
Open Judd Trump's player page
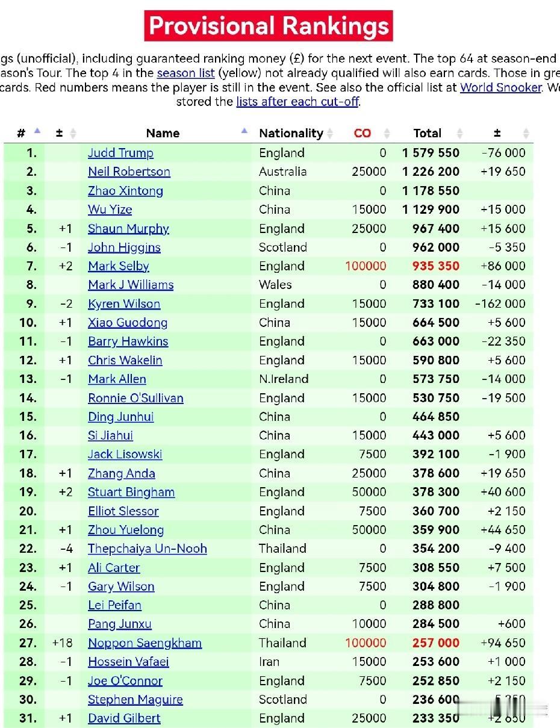(x=120, y=153)
